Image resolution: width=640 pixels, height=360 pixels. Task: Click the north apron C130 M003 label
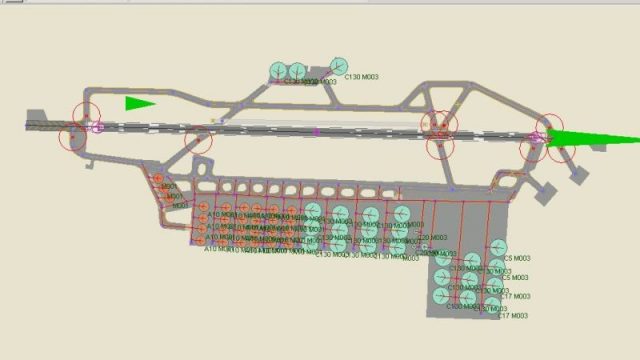coord(362,77)
